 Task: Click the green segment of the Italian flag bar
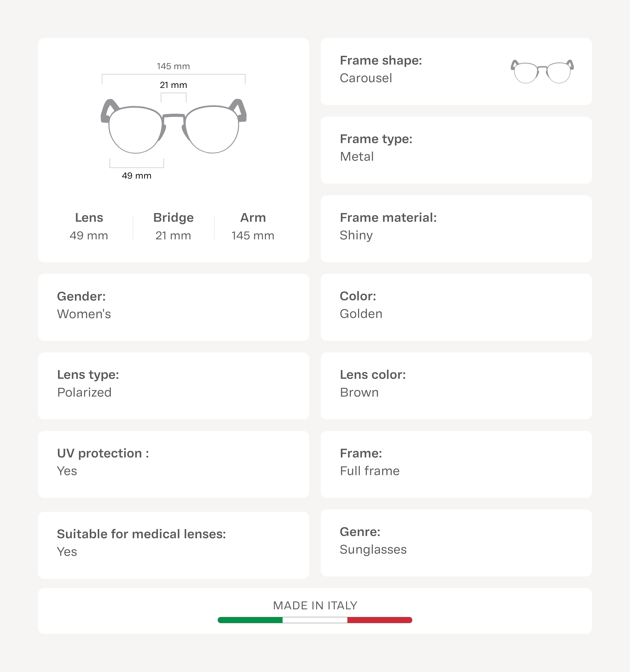250,620
